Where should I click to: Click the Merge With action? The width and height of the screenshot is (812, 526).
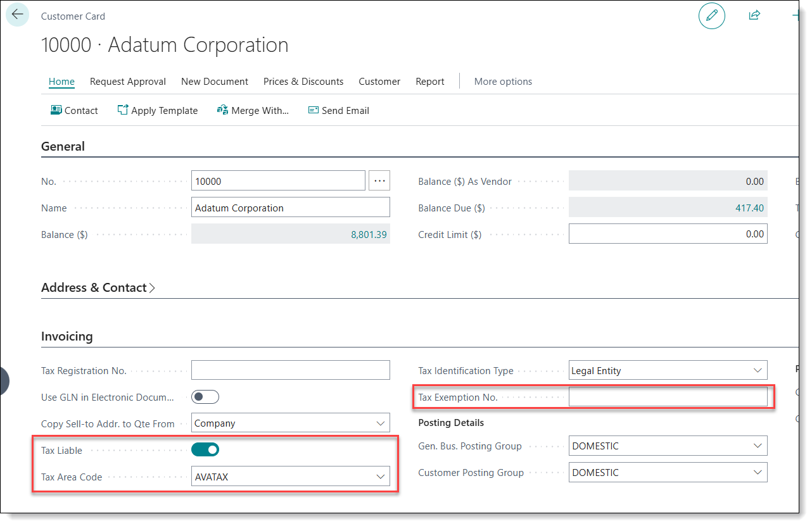[253, 110]
